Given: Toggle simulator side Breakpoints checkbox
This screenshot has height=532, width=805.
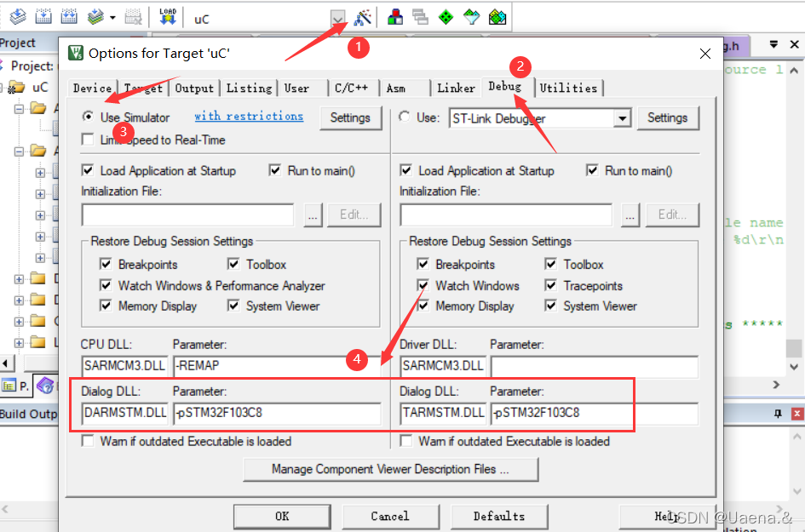Looking at the screenshot, I should [x=106, y=264].
